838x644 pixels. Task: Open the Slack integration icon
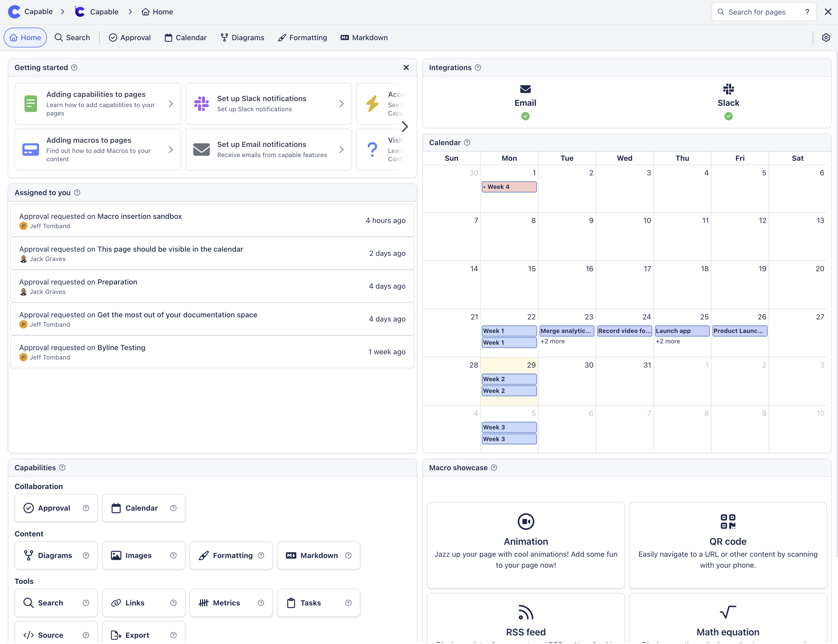[728, 89]
